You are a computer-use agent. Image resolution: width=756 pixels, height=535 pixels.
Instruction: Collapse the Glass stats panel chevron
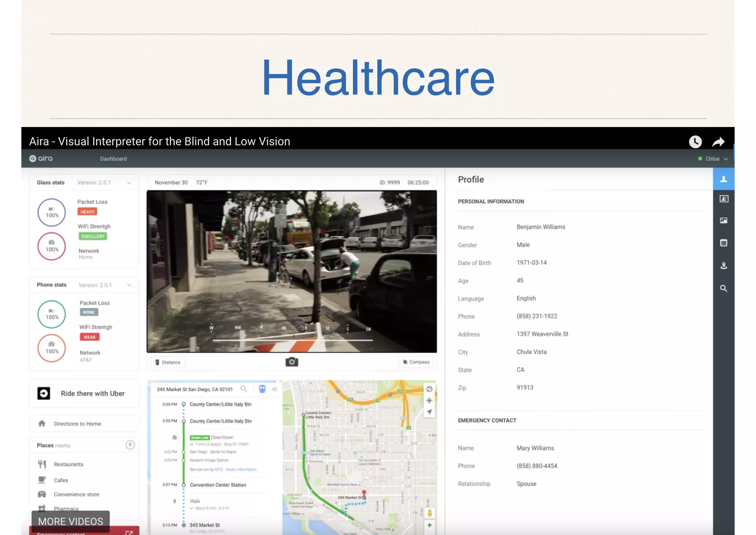[x=129, y=183]
